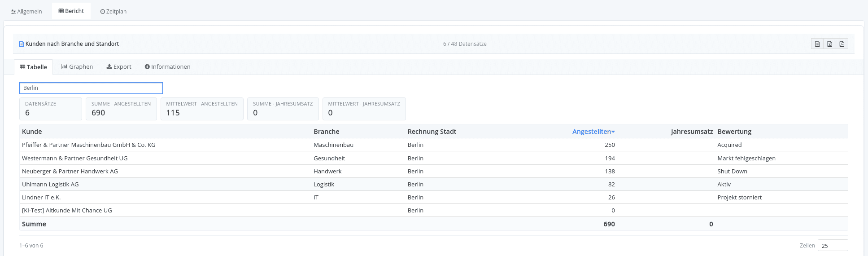868x256 pixels.
Task: Click the Logistik branch cell
Action: 324,184
